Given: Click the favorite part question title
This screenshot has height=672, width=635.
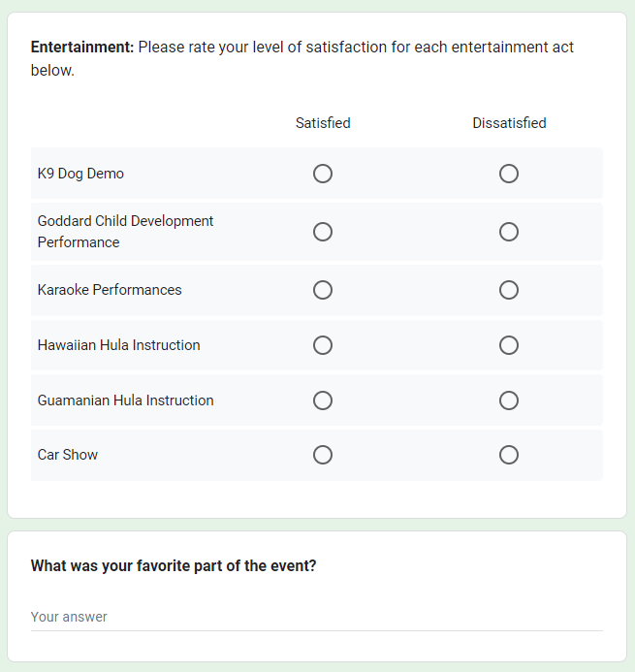Looking at the screenshot, I should click(x=174, y=566).
